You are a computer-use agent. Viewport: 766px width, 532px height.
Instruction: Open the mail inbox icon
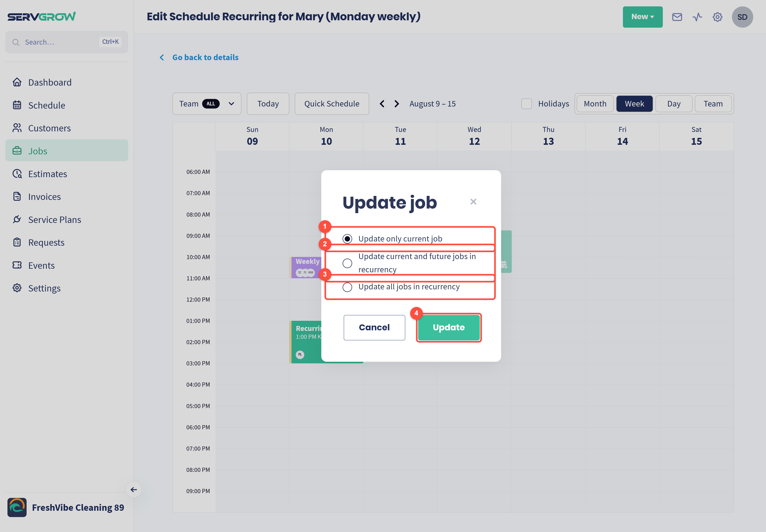pyautogui.click(x=677, y=17)
